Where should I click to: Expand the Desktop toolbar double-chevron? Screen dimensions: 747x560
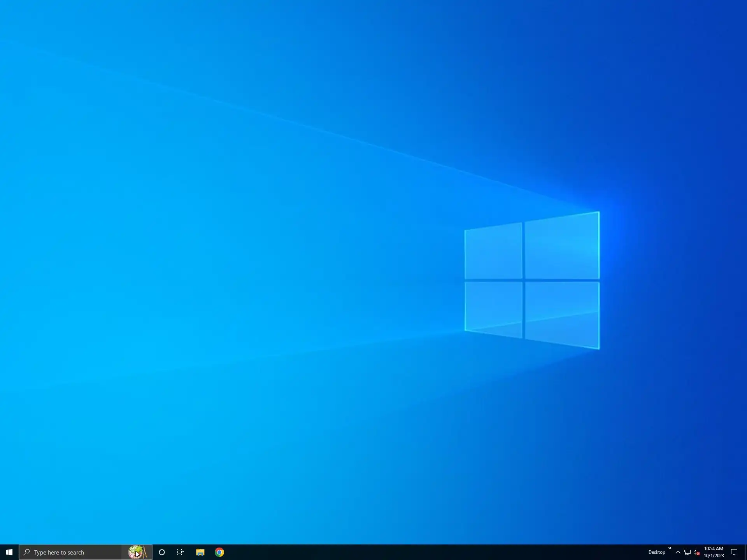click(670, 548)
